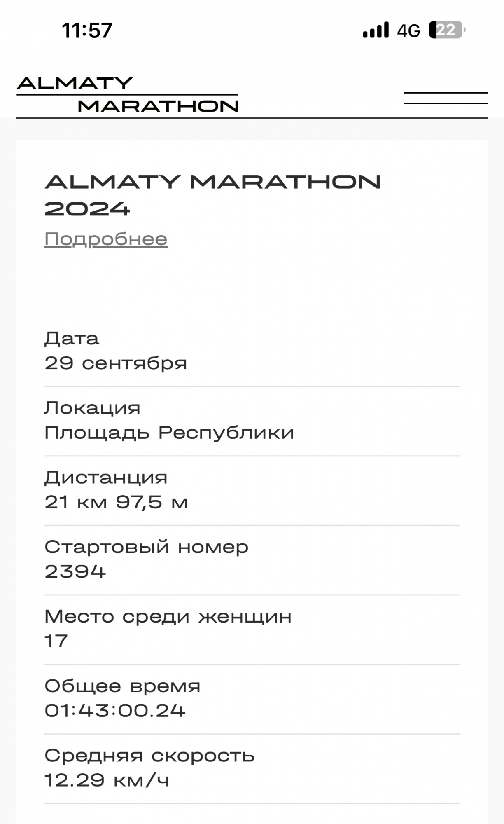Tap the Локация label
Viewport: 504px width, 824px height.
point(93,408)
